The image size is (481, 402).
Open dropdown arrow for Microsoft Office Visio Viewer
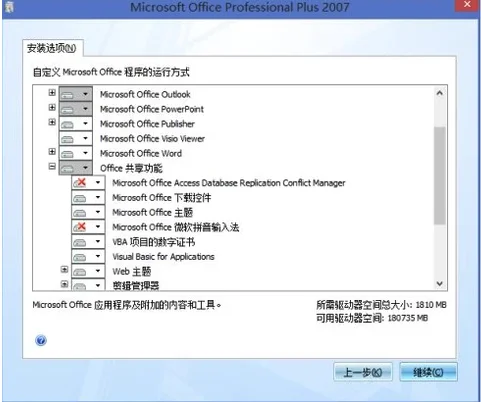(85, 138)
